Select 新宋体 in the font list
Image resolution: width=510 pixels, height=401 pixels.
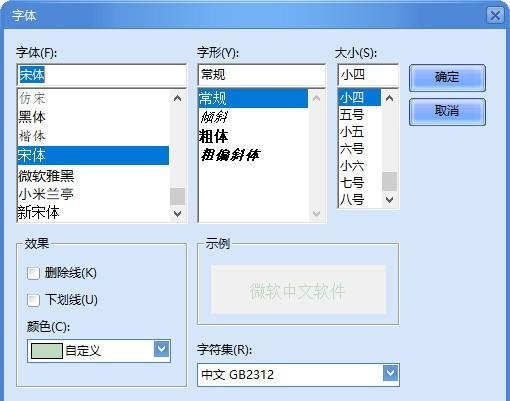point(93,212)
